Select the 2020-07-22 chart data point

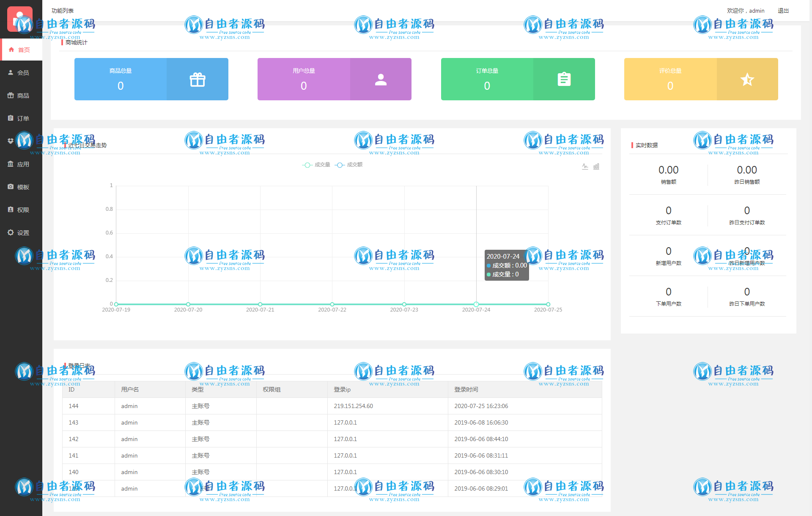pyautogui.click(x=332, y=304)
